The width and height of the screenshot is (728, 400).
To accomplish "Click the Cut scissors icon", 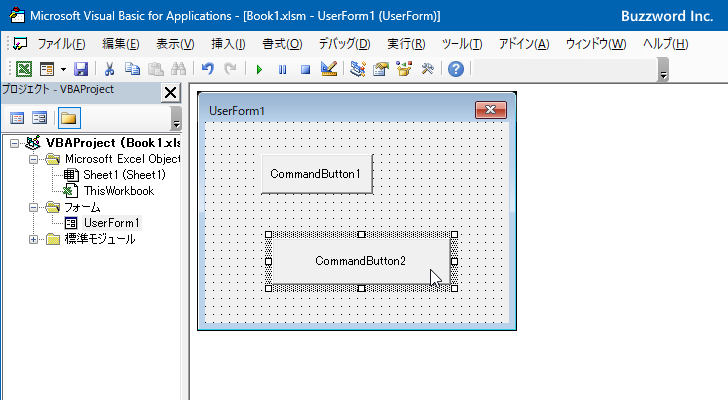I will point(109,69).
